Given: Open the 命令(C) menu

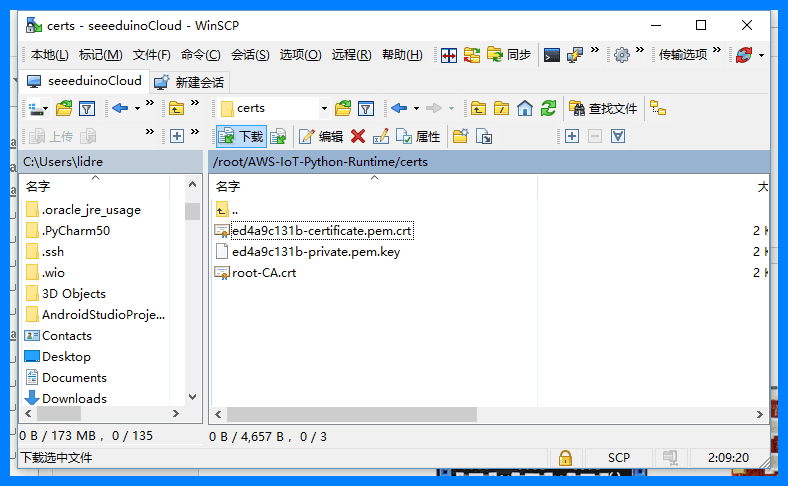Looking at the screenshot, I should (201, 55).
